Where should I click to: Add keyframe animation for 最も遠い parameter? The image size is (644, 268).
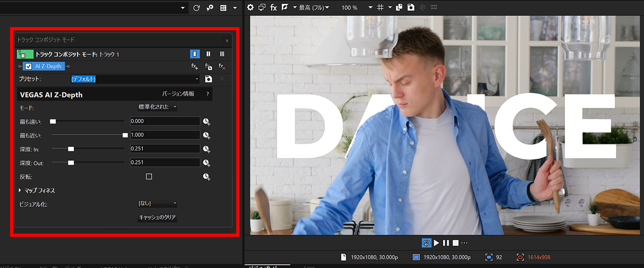coord(206,121)
